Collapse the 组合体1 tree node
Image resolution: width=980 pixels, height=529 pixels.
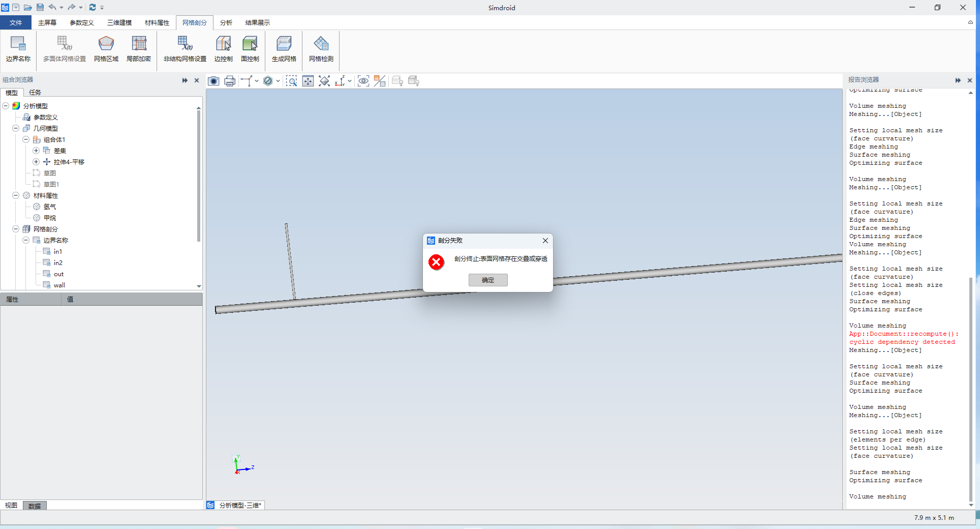tap(26, 139)
